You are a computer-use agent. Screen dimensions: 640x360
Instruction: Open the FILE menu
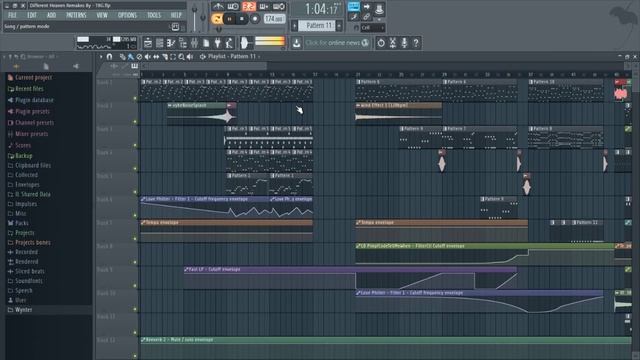tap(12, 15)
